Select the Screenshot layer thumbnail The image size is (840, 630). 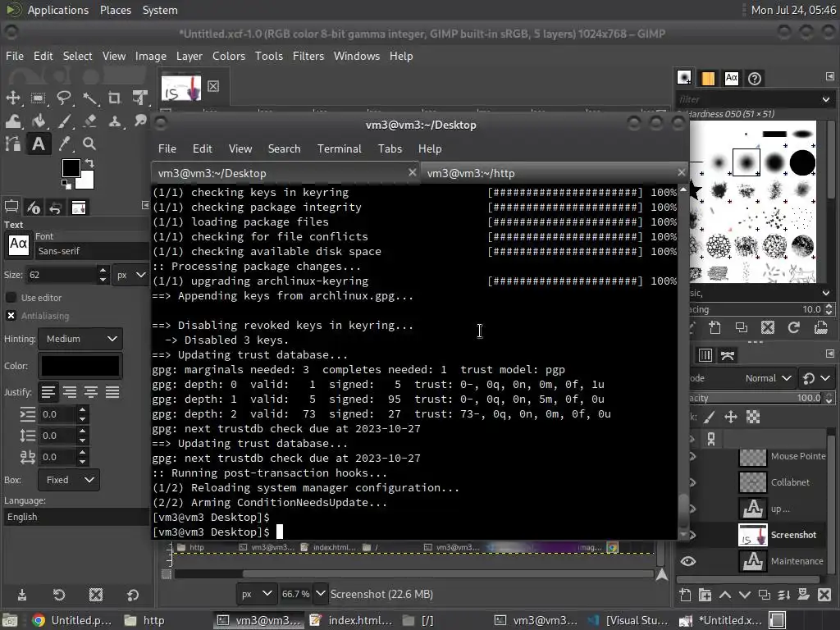coord(753,535)
